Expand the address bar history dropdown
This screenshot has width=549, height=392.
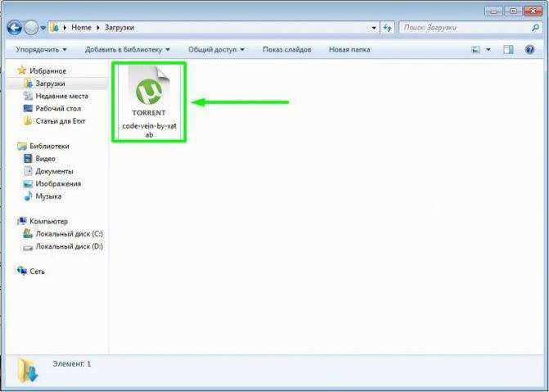(x=374, y=28)
